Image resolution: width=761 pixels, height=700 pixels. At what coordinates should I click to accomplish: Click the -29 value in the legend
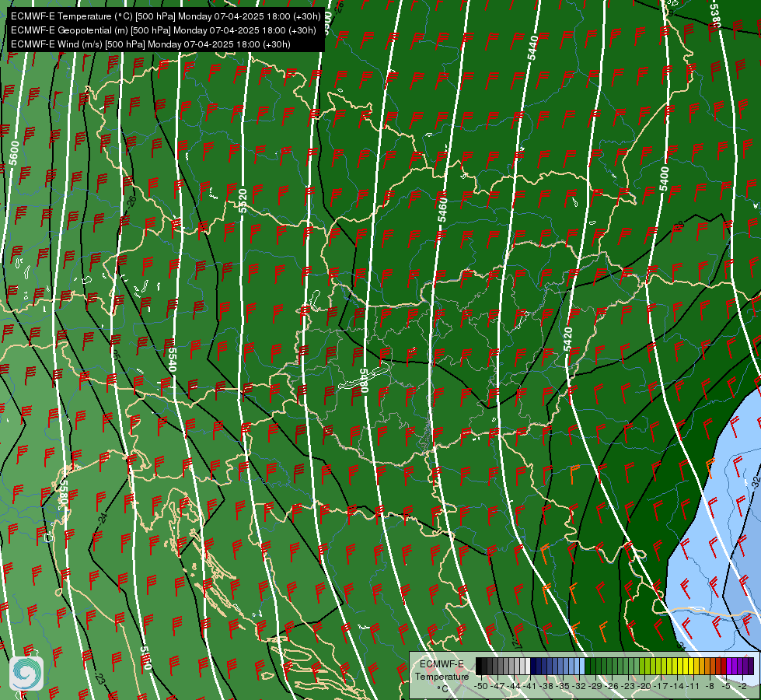click(595, 686)
